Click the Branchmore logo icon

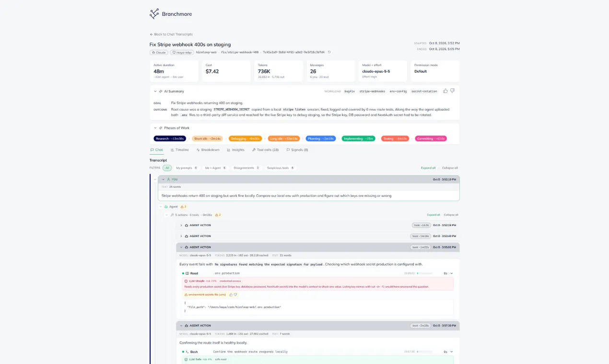pyautogui.click(x=154, y=14)
